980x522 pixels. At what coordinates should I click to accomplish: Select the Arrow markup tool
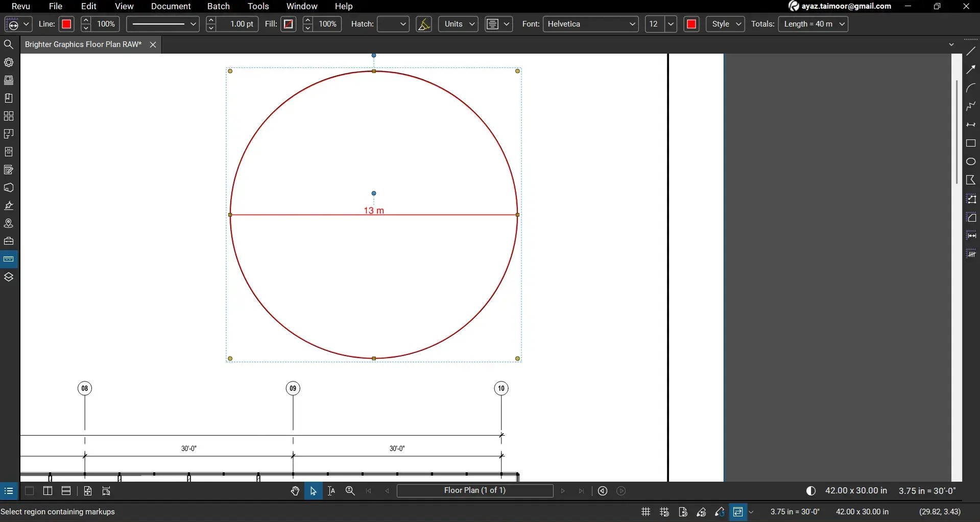point(972,69)
